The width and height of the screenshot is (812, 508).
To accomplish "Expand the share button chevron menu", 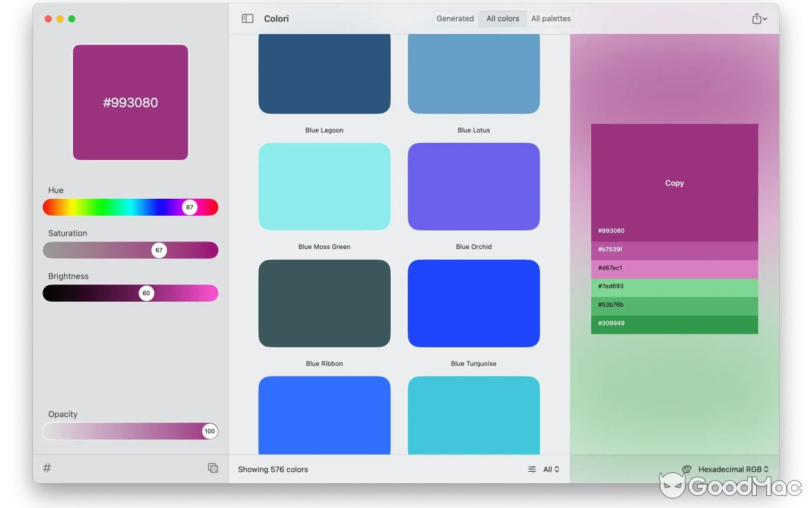I will click(766, 18).
